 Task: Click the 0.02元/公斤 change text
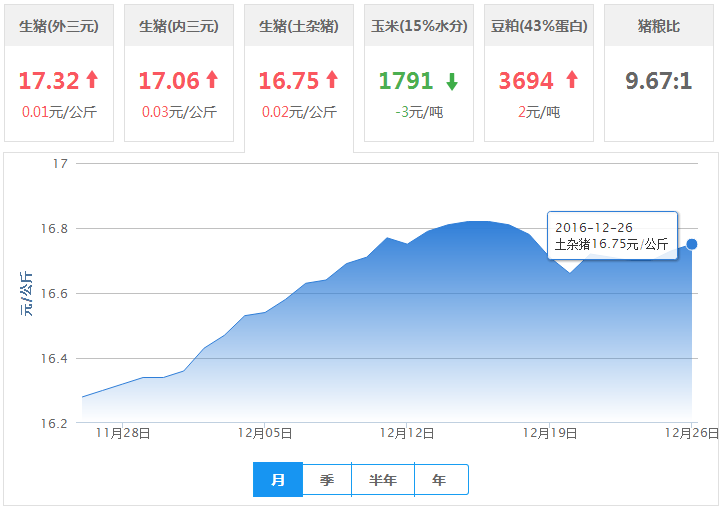(x=299, y=112)
